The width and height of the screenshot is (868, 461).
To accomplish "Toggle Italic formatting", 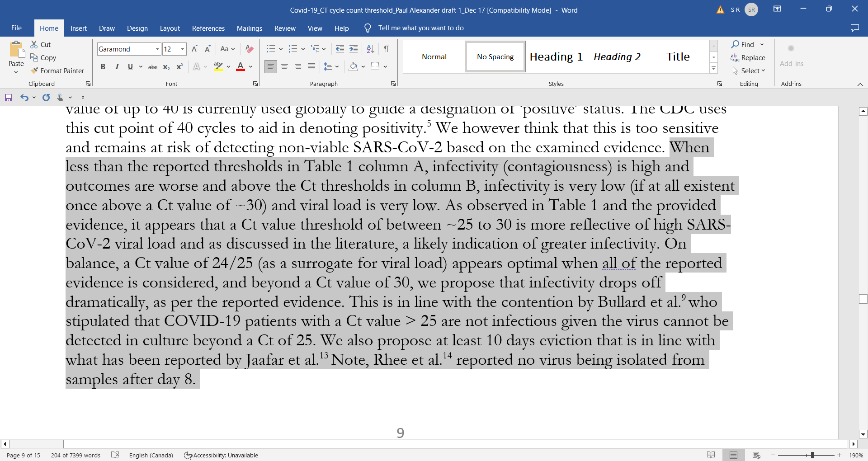I will 117,67.
